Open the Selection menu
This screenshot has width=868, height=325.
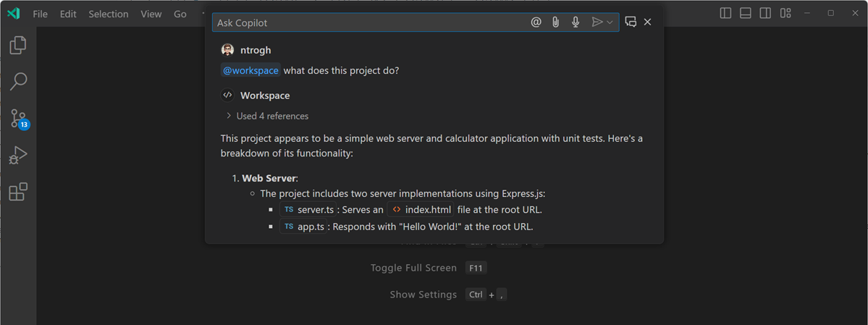109,14
